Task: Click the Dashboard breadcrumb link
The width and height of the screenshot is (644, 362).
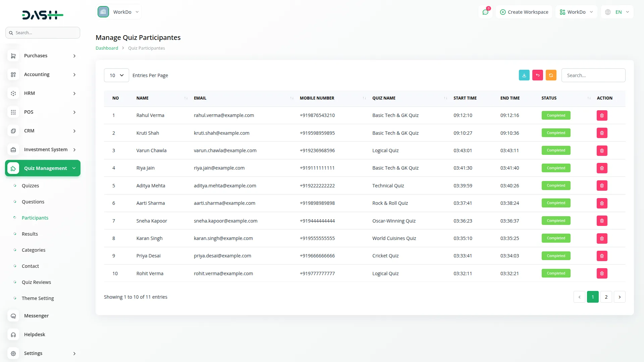Action: (107, 48)
